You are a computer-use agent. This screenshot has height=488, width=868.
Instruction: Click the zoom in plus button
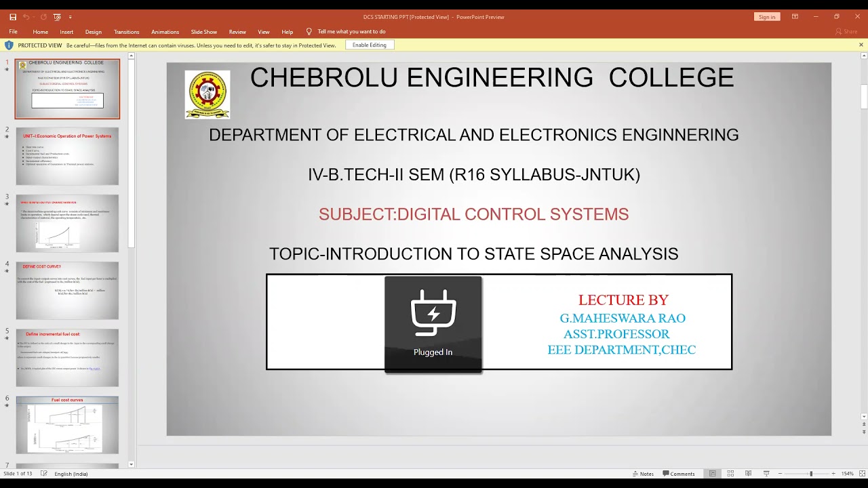click(834, 474)
